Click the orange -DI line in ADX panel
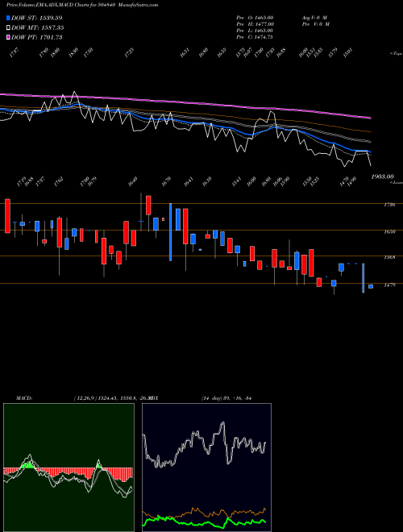Screen dimensions: 403x532 tap(204, 513)
